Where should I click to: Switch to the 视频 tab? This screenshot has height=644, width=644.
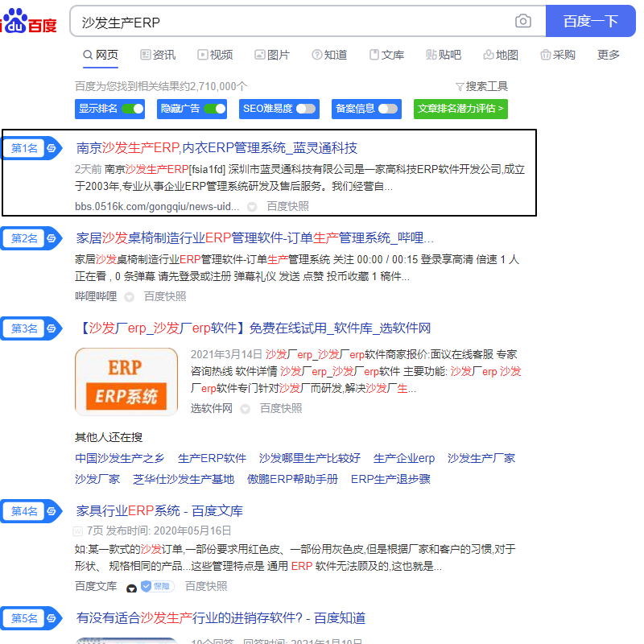tap(215, 55)
